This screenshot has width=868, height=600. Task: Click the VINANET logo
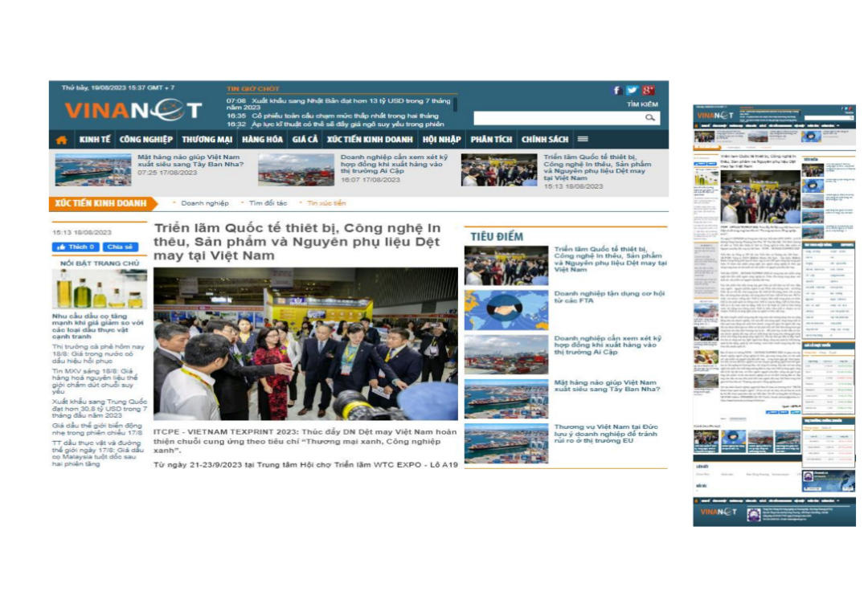click(122, 111)
